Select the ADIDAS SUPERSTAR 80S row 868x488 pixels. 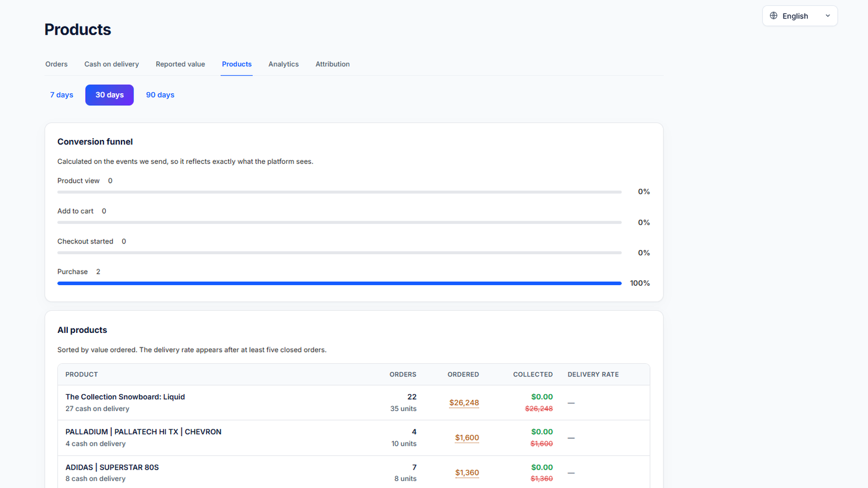(x=354, y=472)
